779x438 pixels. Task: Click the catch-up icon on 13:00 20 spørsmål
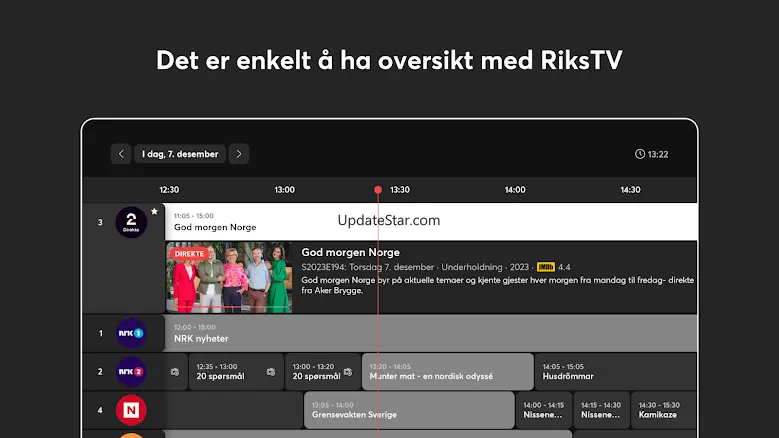(348, 372)
